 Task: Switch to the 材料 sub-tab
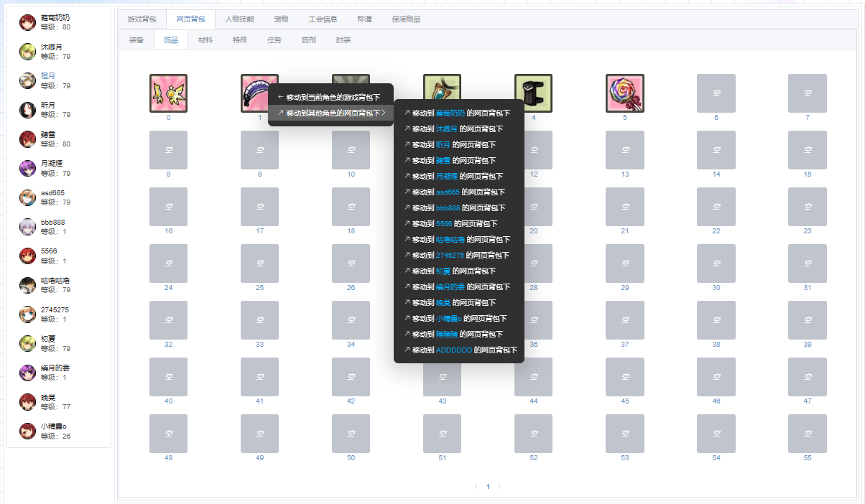click(205, 40)
